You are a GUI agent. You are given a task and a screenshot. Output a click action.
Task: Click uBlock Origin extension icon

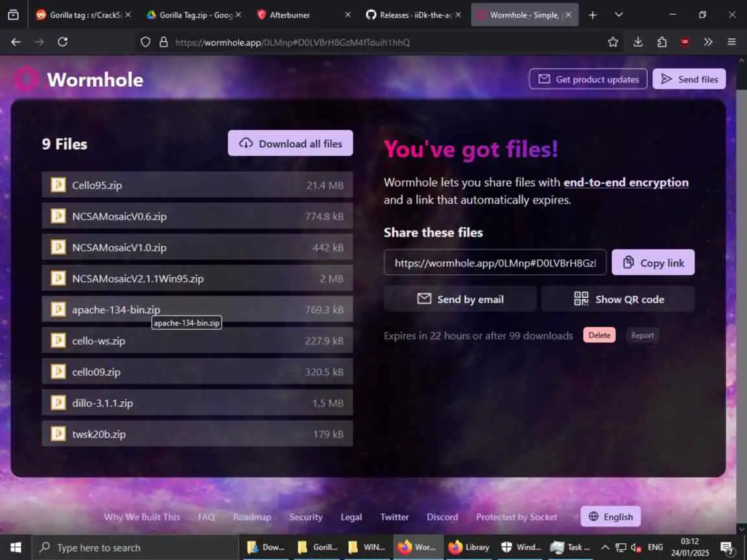tap(685, 42)
